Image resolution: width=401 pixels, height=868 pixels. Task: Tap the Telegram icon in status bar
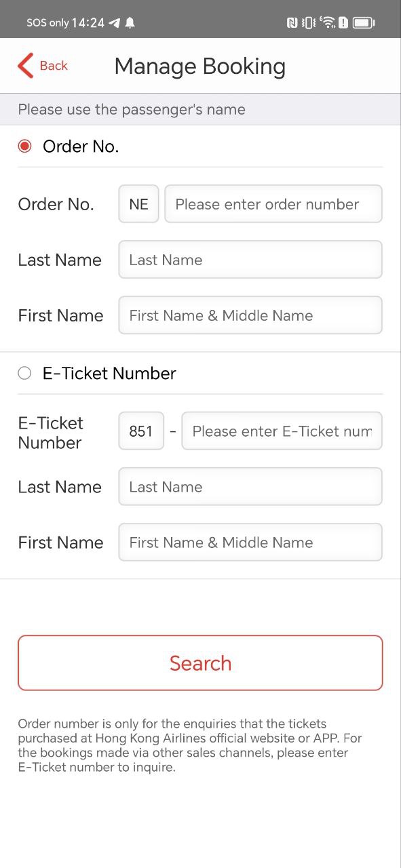pyautogui.click(x=115, y=23)
